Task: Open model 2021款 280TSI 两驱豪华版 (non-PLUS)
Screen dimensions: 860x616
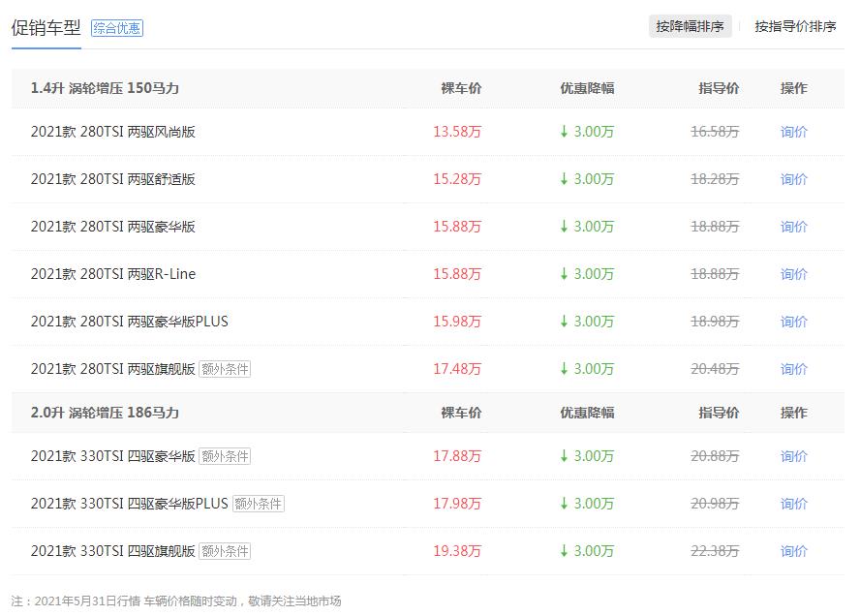Action: 113,227
